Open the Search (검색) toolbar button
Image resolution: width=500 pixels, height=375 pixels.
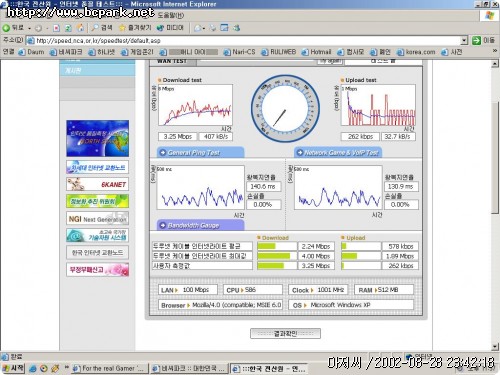coord(102,28)
